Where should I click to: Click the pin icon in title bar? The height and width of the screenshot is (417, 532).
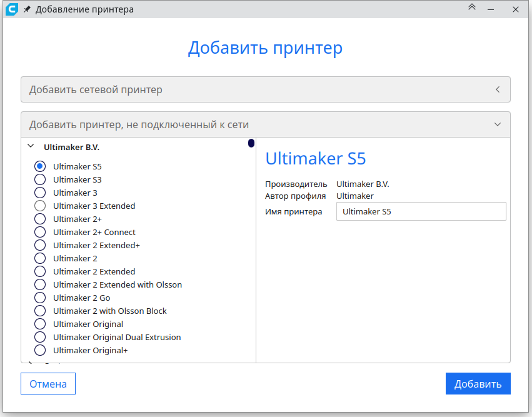27,10
